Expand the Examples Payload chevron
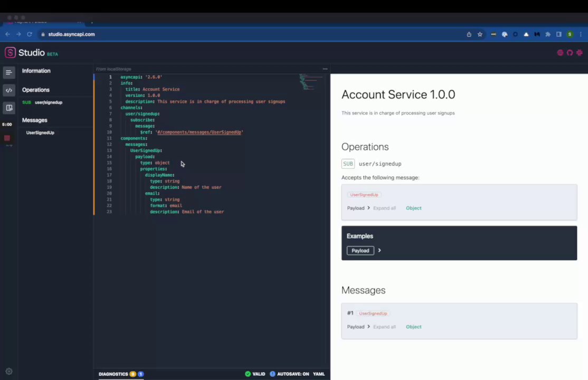The height and width of the screenshot is (380, 588). [380, 250]
